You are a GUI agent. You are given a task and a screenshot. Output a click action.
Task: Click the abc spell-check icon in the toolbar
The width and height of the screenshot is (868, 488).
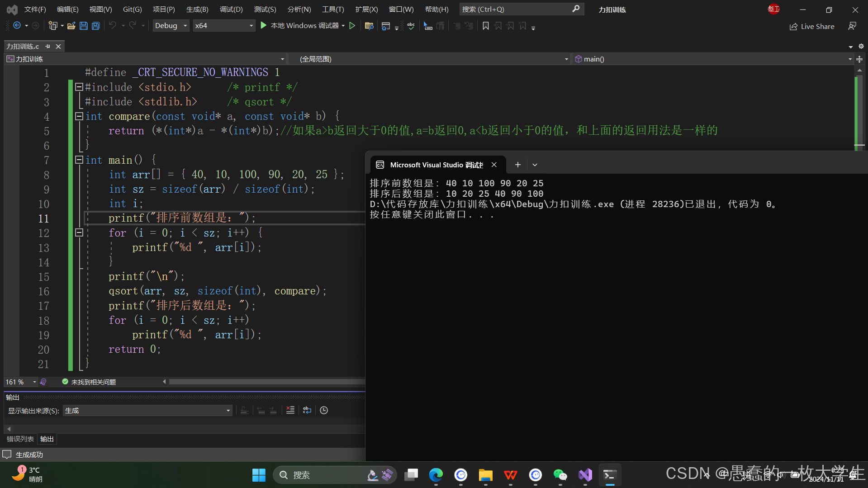click(x=411, y=26)
